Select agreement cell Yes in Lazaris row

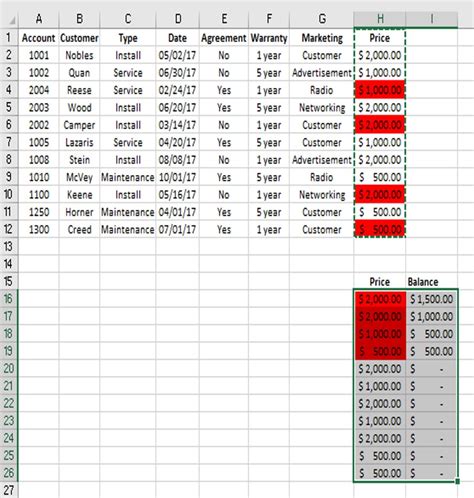224,142
